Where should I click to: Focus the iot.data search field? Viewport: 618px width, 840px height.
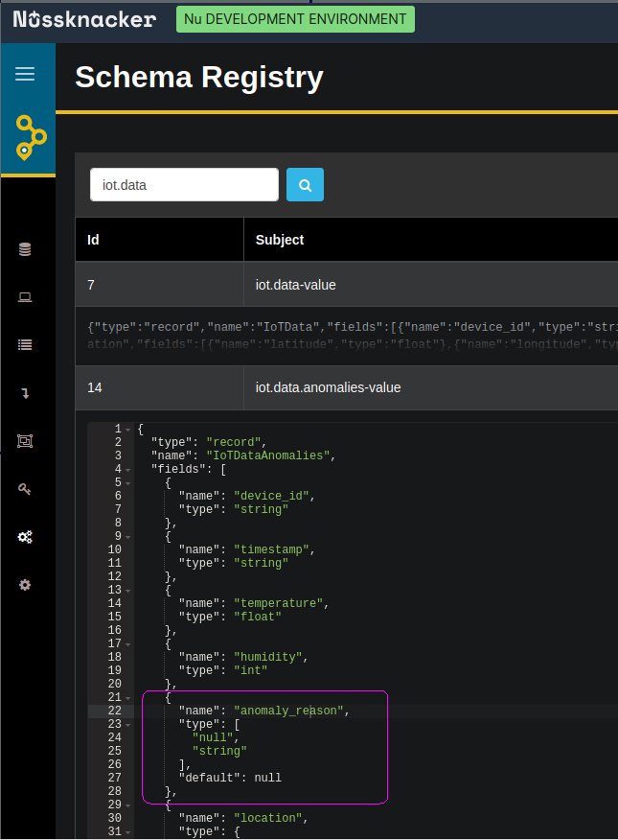[x=185, y=185]
